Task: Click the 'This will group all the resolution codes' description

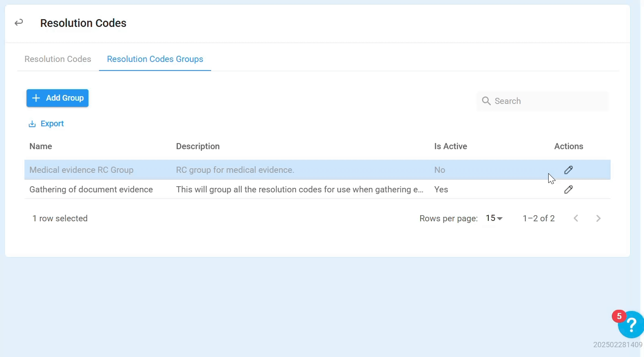Action: pos(300,190)
